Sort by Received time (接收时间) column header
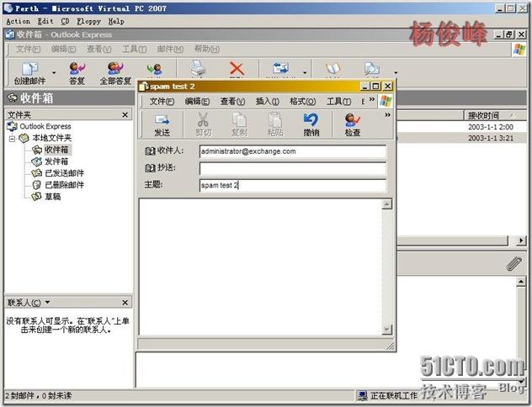 [495, 115]
